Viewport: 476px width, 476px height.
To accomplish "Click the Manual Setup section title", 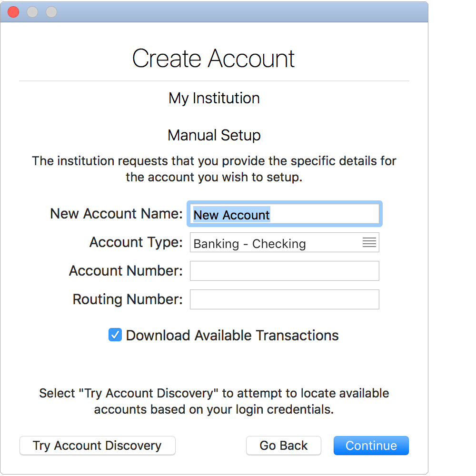I will click(x=214, y=135).
